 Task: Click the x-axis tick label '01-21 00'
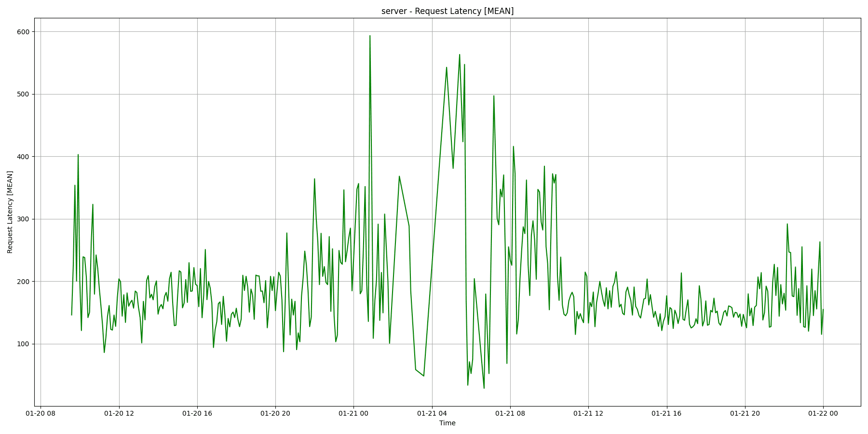[353, 413]
